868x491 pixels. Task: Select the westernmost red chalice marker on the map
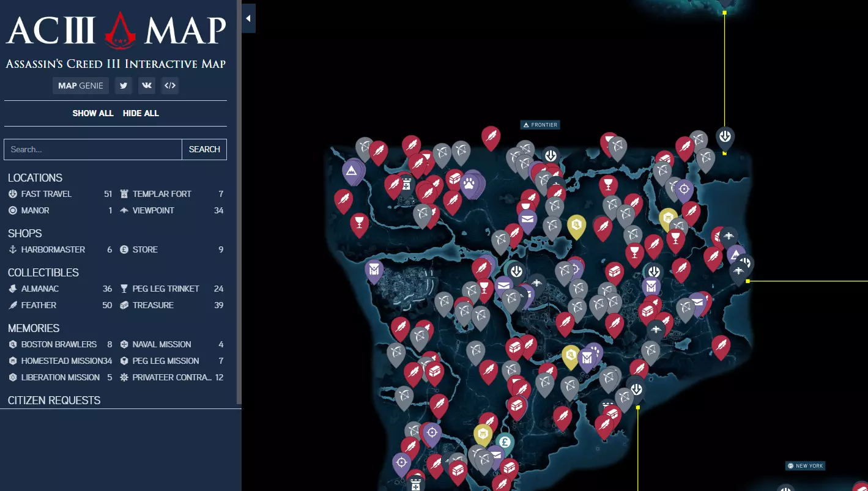click(359, 224)
